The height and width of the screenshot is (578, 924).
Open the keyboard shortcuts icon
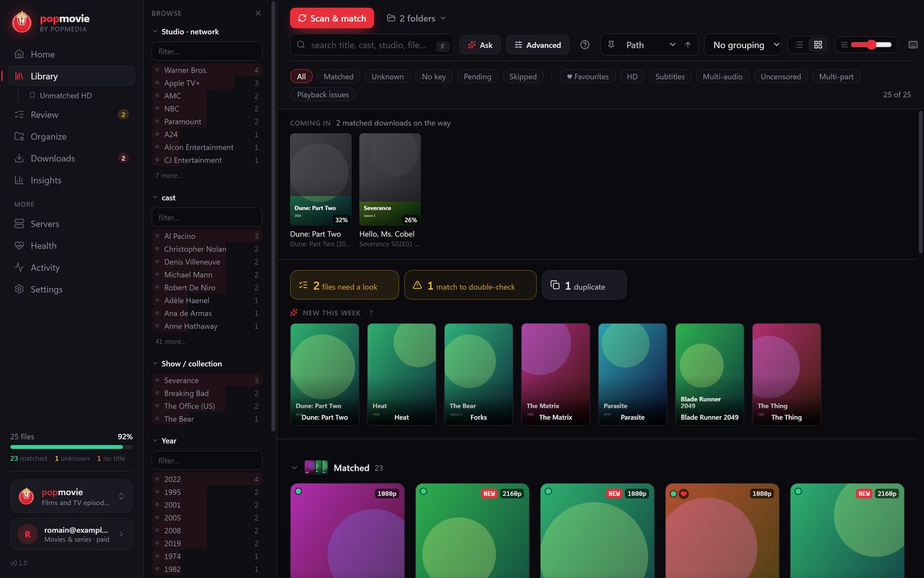[913, 45]
